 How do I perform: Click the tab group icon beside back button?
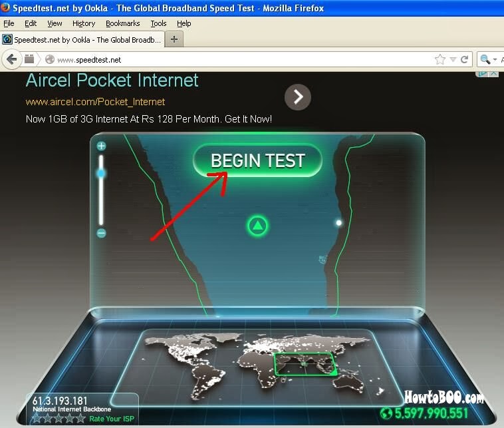(29, 59)
